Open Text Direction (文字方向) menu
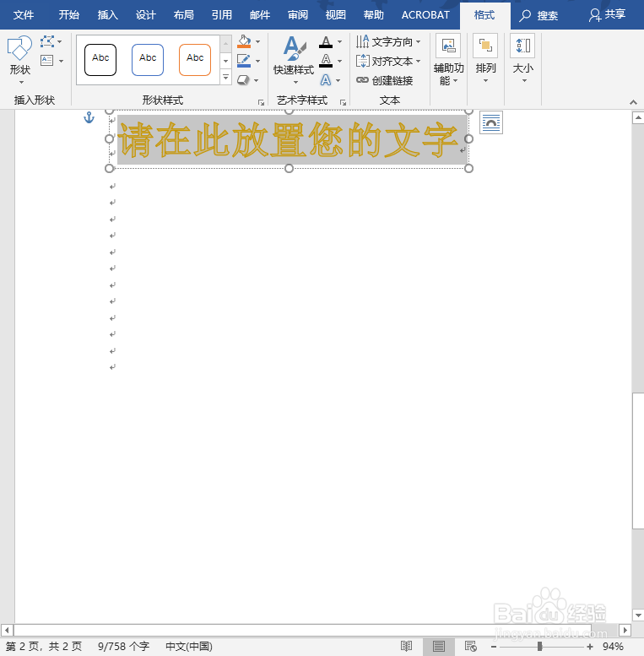The image size is (644, 656). point(388,42)
